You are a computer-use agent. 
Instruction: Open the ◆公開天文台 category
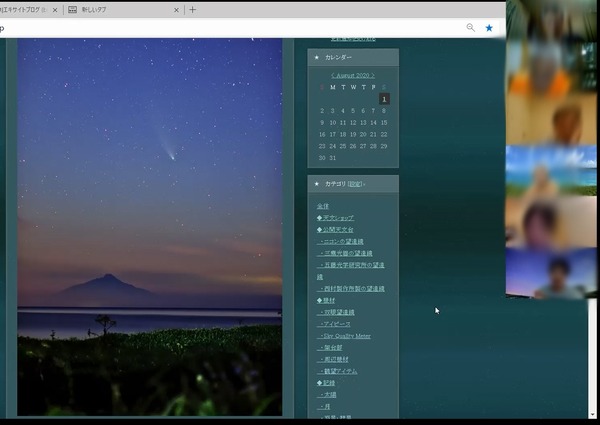pyautogui.click(x=335, y=230)
